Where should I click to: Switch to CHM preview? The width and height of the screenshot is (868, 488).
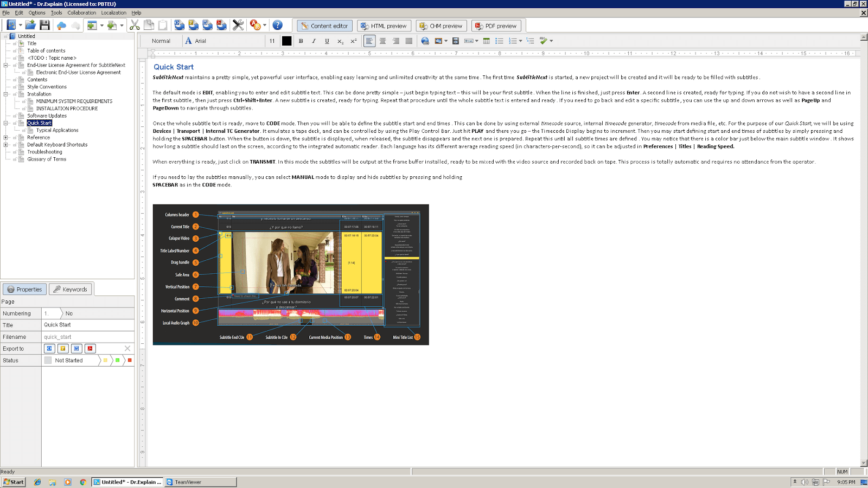click(441, 25)
